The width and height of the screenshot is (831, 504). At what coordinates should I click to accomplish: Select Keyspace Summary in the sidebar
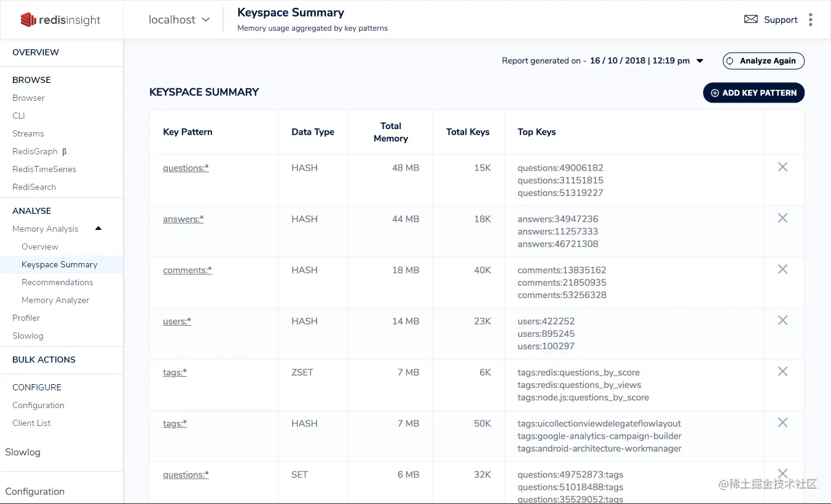coord(60,264)
